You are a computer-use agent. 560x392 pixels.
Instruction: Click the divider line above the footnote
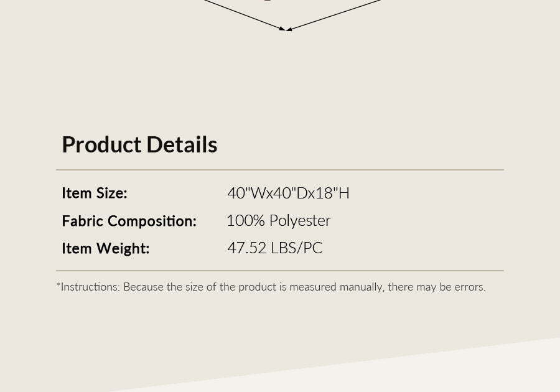click(x=280, y=271)
